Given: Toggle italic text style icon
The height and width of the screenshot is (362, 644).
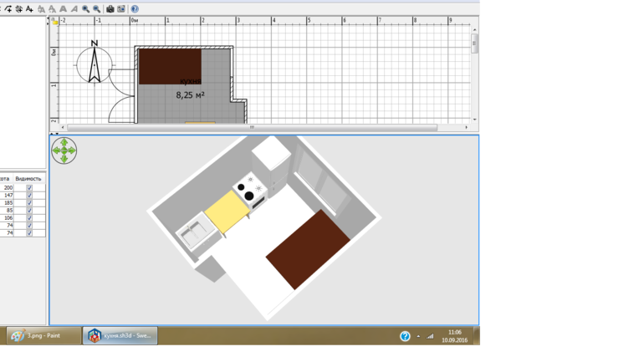Looking at the screenshot, I should point(74,9).
